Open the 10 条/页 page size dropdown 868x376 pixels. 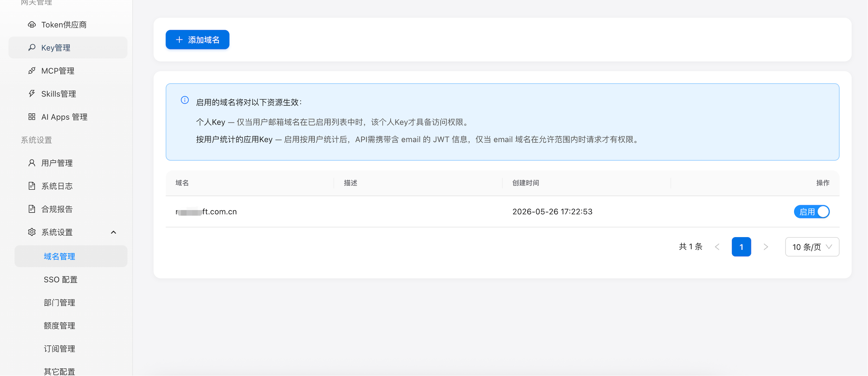(812, 247)
